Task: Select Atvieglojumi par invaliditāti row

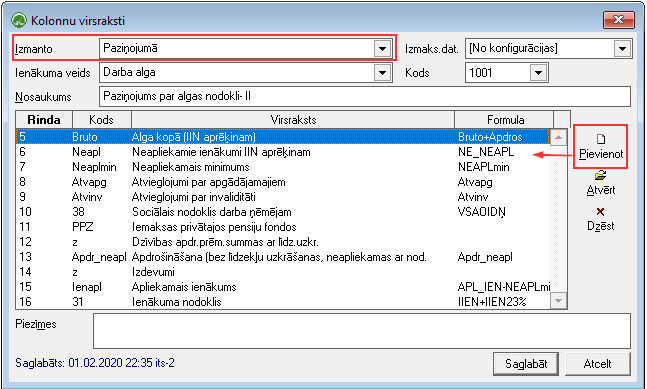Action: click(283, 197)
